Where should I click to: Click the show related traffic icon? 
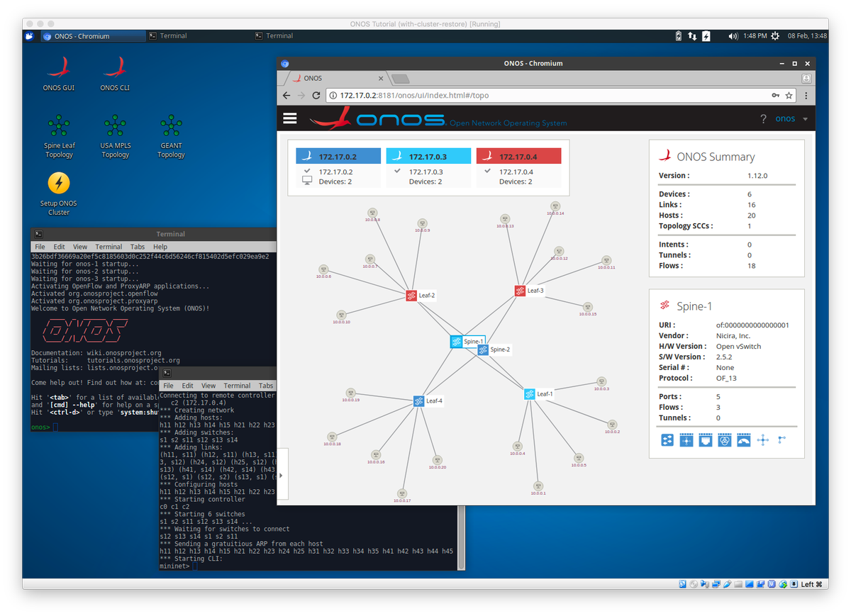[x=782, y=440]
